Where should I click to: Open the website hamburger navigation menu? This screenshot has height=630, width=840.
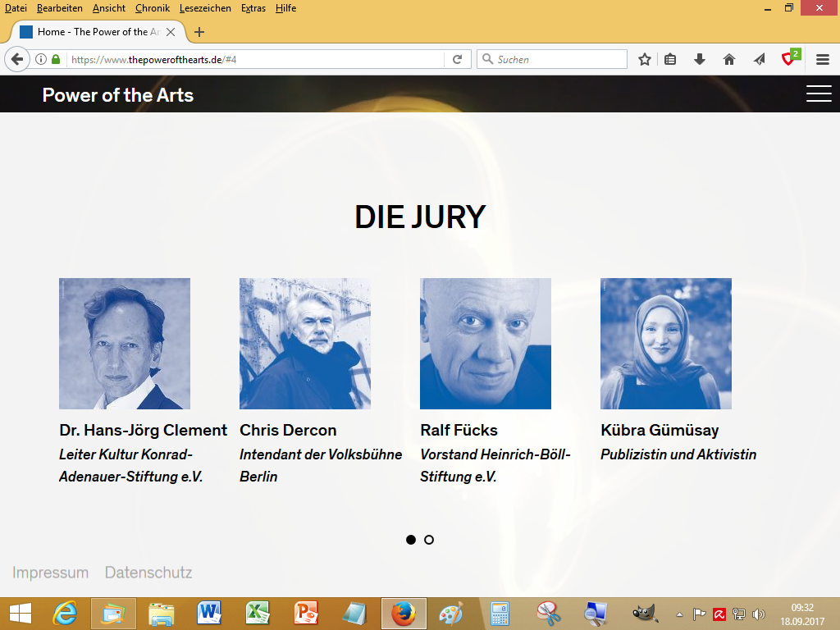coord(819,94)
